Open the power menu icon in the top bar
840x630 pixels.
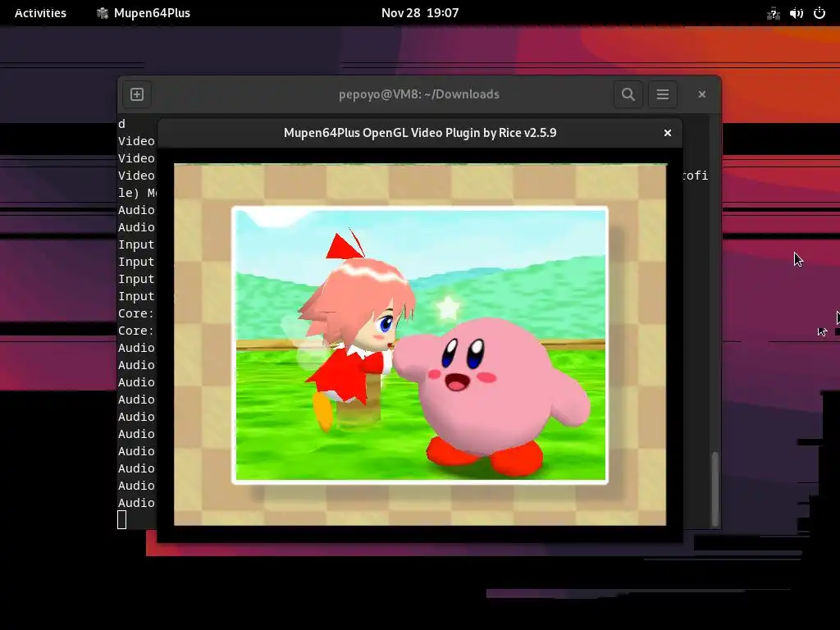[x=819, y=13]
